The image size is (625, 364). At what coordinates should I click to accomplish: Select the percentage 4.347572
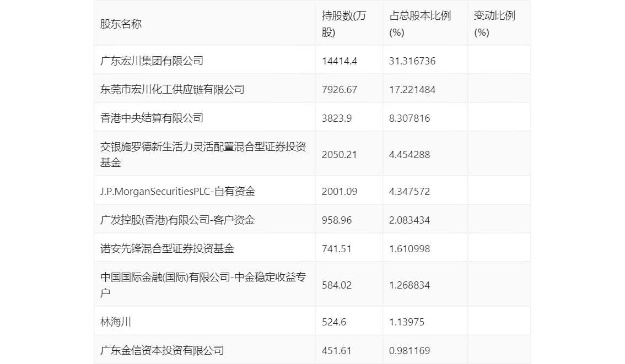click(x=410, y=192)
